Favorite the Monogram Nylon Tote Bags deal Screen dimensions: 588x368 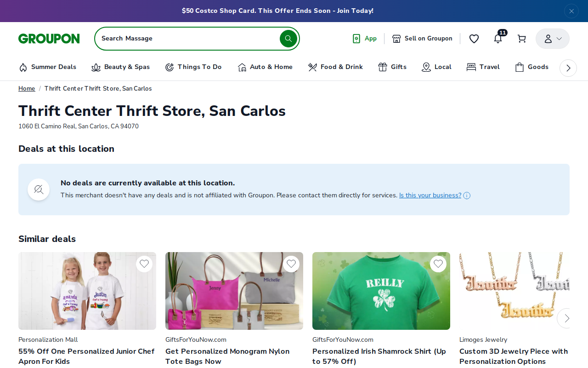(291, 264)
